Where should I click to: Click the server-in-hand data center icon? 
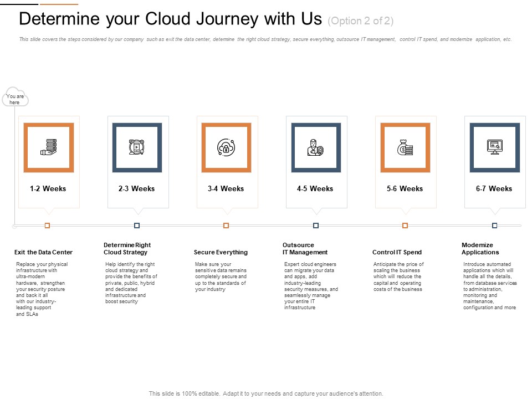[x=49, y=147]
